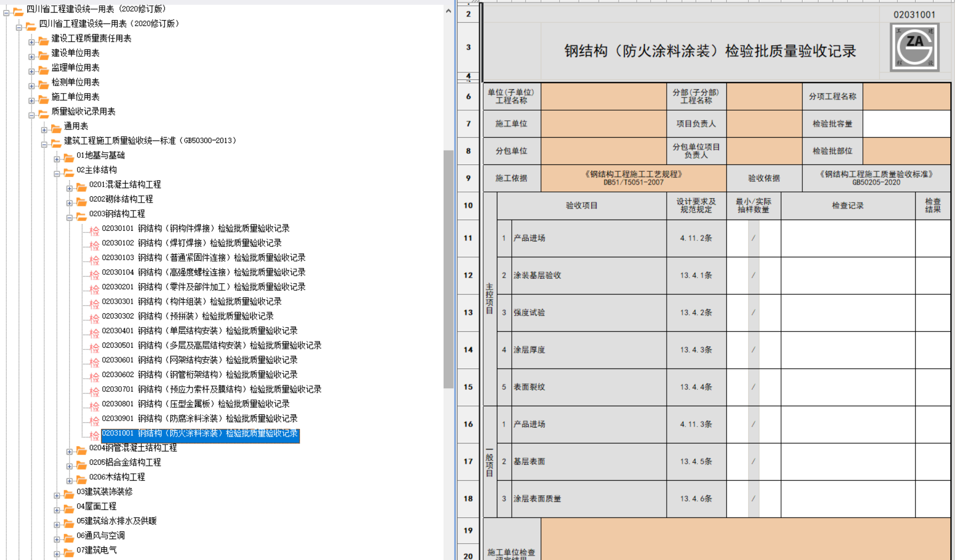Click the 02030601 网架结构安装 form icon
Screen dimensions: 955x560
click(x=94, y=362)
